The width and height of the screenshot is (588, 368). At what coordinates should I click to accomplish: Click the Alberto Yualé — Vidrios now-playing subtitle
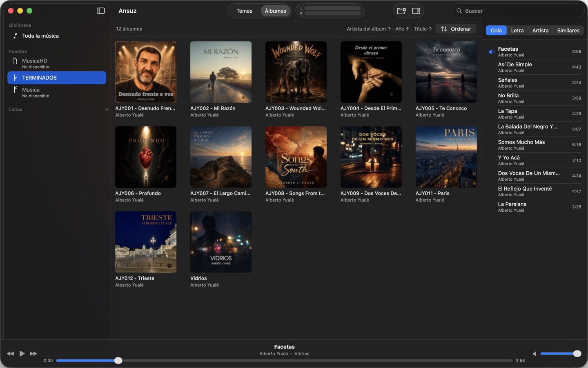point(285,354)
